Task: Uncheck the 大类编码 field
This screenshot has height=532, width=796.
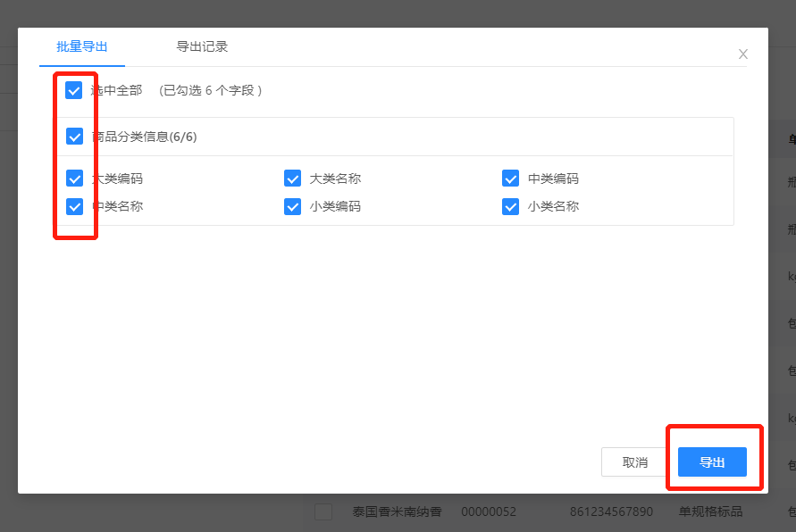Action: (75, 179)
